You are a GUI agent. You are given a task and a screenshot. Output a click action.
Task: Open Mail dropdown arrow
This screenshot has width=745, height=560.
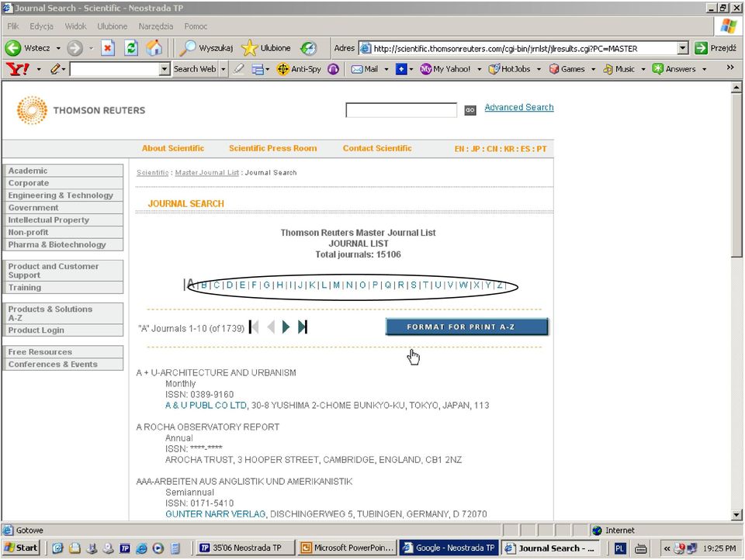pos(386,69)
